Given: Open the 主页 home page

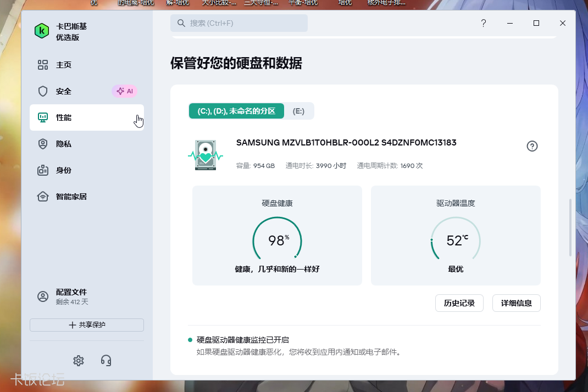Looking at the screenshot, I should (x=87, y=65).
